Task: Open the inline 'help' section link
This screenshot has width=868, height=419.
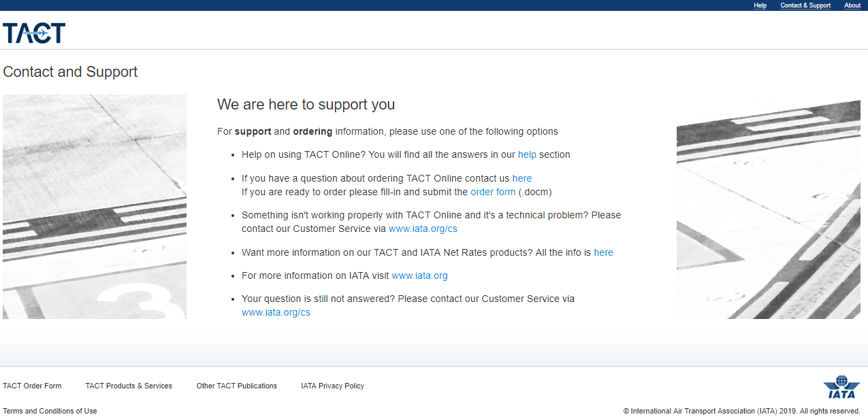Action: (527, 154)
